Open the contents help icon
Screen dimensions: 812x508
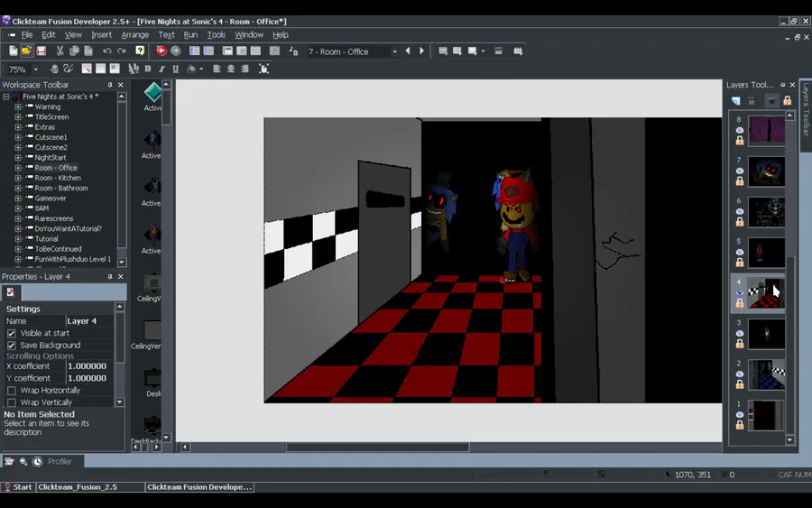pyautogui.click(x=140, y=51)
